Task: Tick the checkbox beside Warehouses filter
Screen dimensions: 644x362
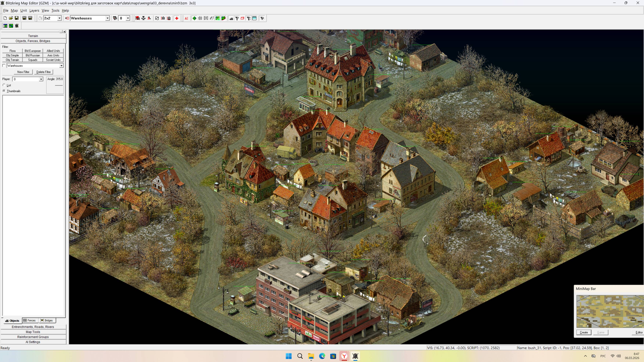Action: [4, 66]
